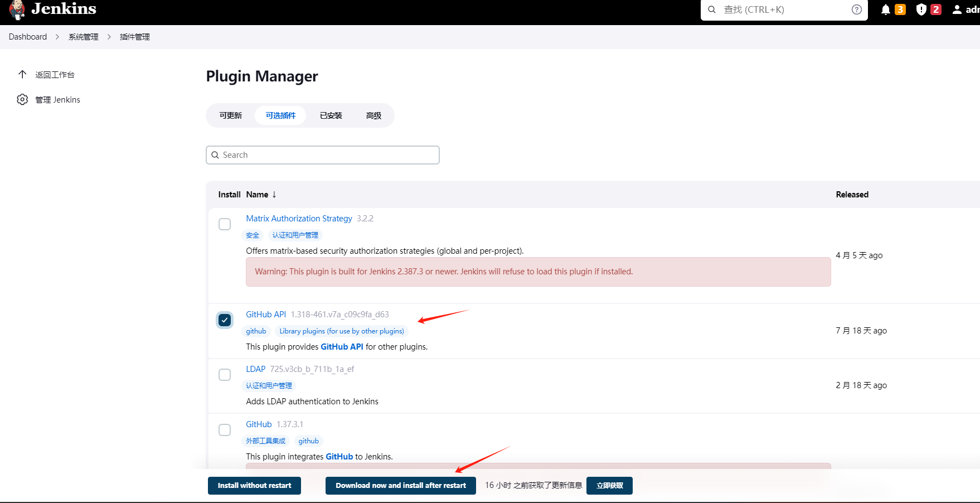Open 插件管理 breadcrumb
This screenshot has height=503, width=980.
135,37
